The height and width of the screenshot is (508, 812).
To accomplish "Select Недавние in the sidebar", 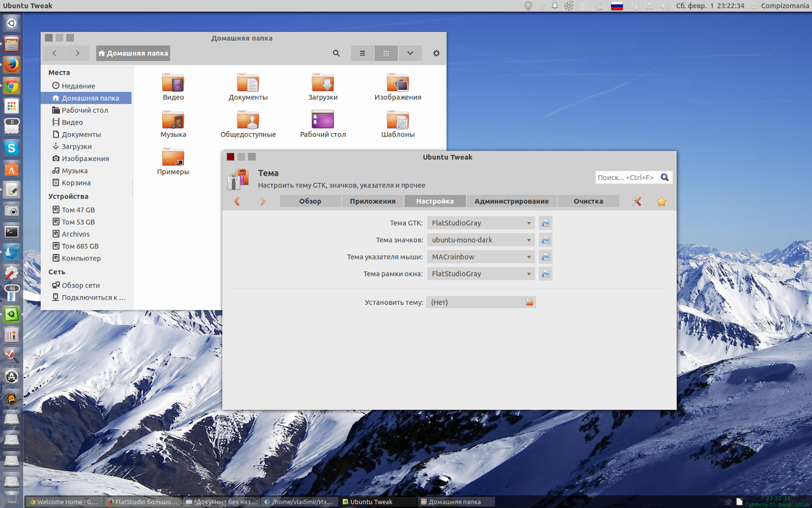I will point(86,86).
